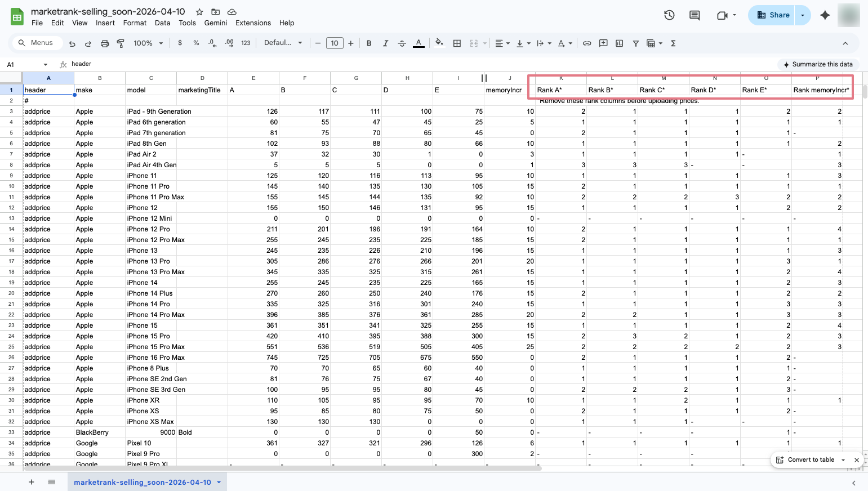The image size is (868, 491).
Task: Open the sheet tab menu arrow
Action: [x=219, y=482]
